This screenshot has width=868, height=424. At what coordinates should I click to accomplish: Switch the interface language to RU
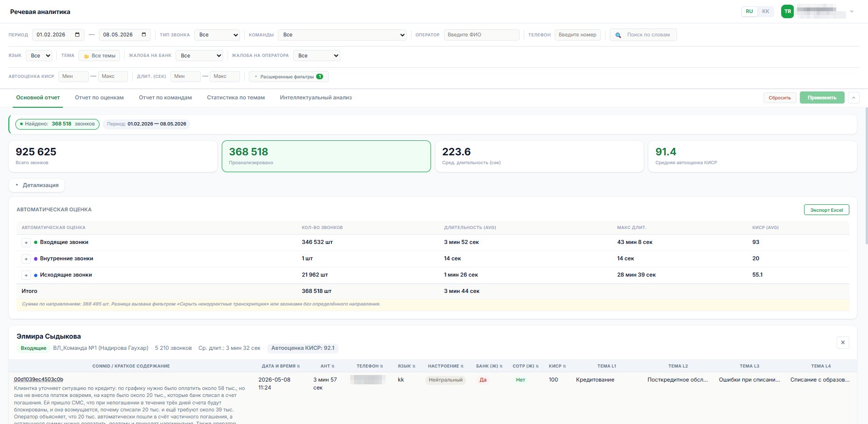pos(749,12)
